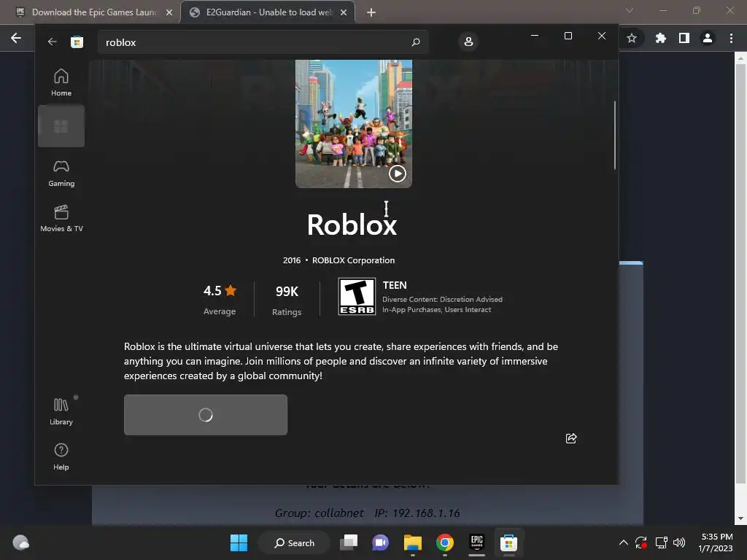
Task: Open the Apps section in Store sidebar
Action: (61, 126)
